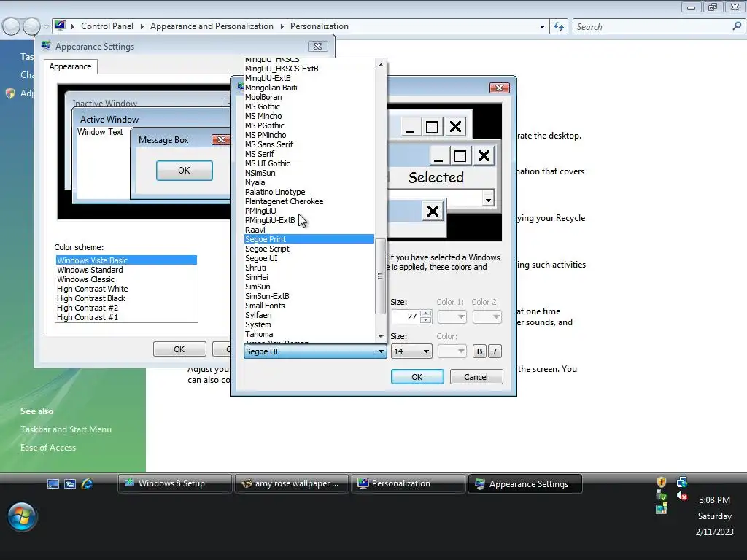Click Show Desktop Quick Launch icon
747x560 pixels.
[53, 484]
